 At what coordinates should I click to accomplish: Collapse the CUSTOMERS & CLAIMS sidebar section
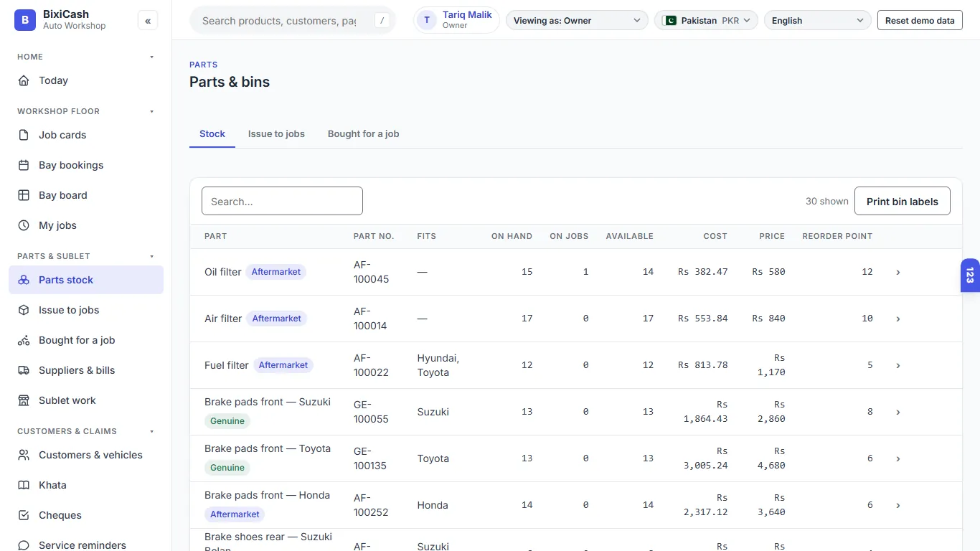tap(152, 431)
